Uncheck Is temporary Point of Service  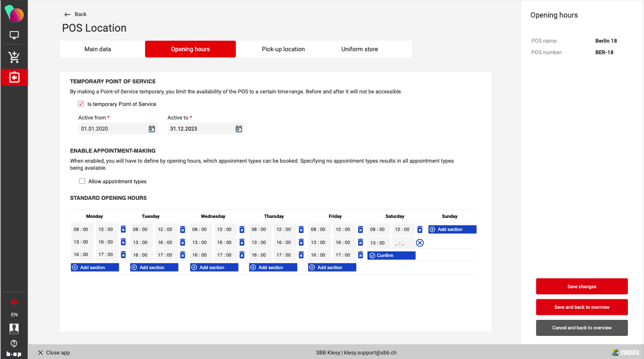tap(81, 104)
